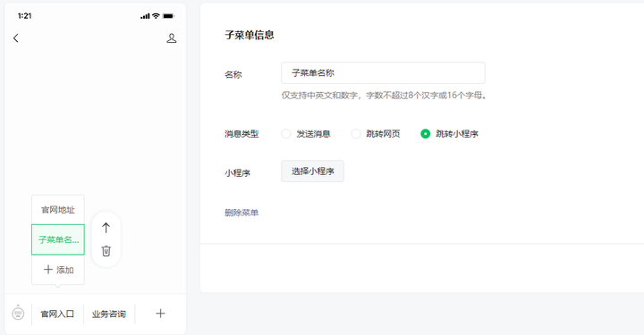Add a submenu with 添加

pyautogui.click(x=58, y=270)
